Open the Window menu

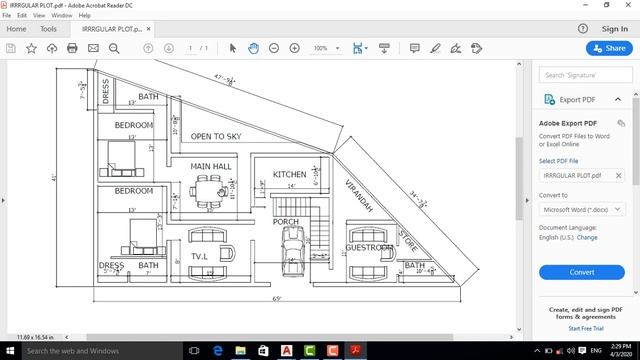point(62,16)
